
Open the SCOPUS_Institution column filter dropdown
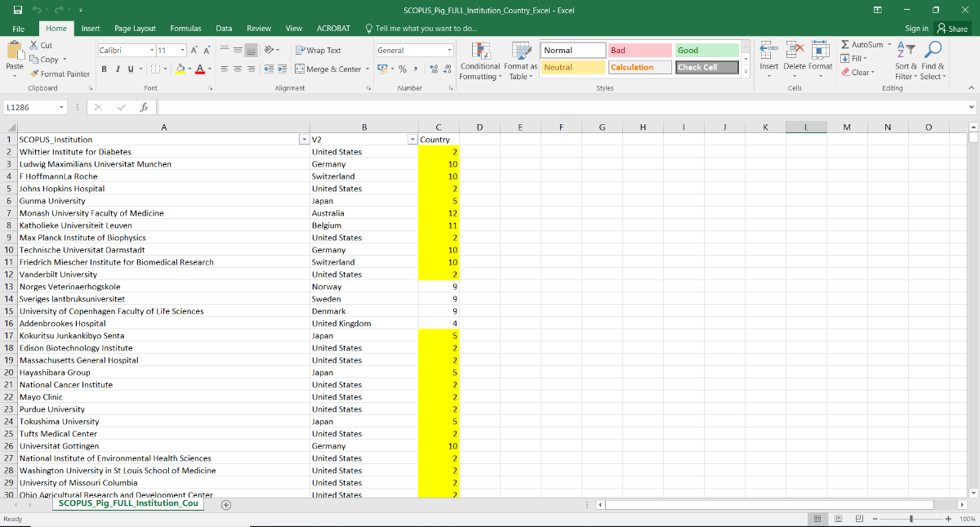click(x=304, y=140)
